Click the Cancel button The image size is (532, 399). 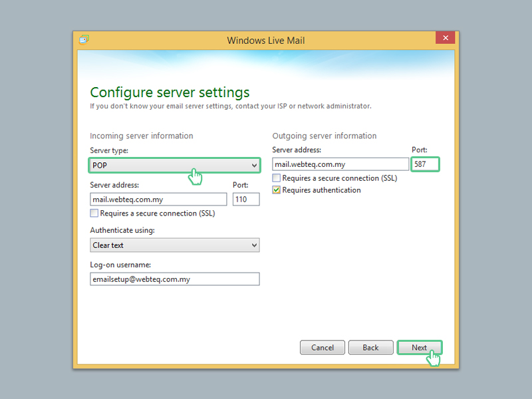pyautogui.click(x=323, y=347)
